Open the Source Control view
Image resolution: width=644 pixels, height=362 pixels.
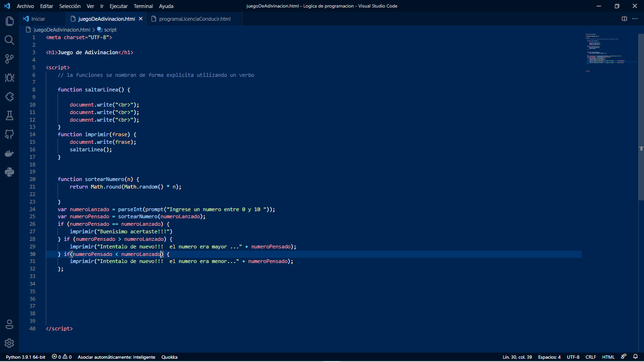pyautogui.click(x=9, y=58)
